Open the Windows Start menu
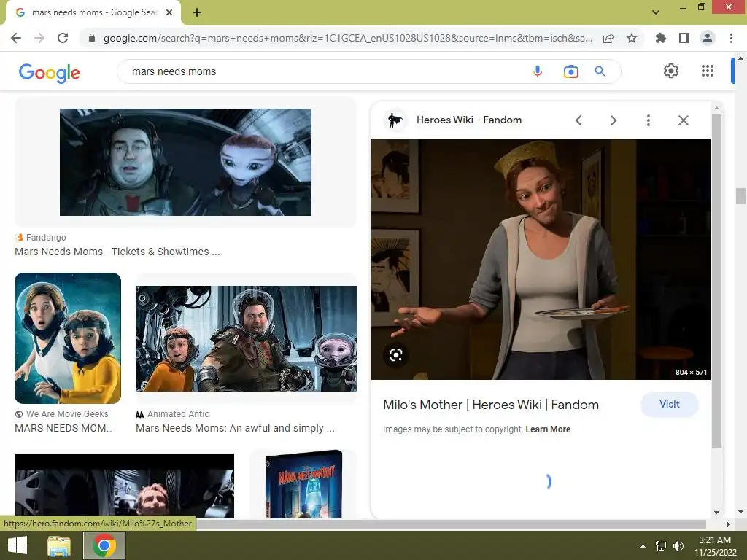 [x=18, y=545]
